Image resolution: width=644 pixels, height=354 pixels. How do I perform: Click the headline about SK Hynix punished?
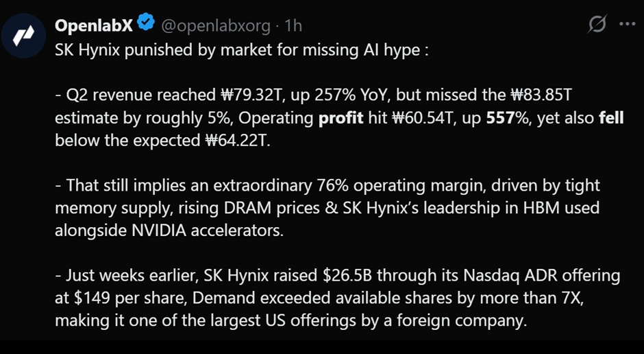[x=241, y=50]
